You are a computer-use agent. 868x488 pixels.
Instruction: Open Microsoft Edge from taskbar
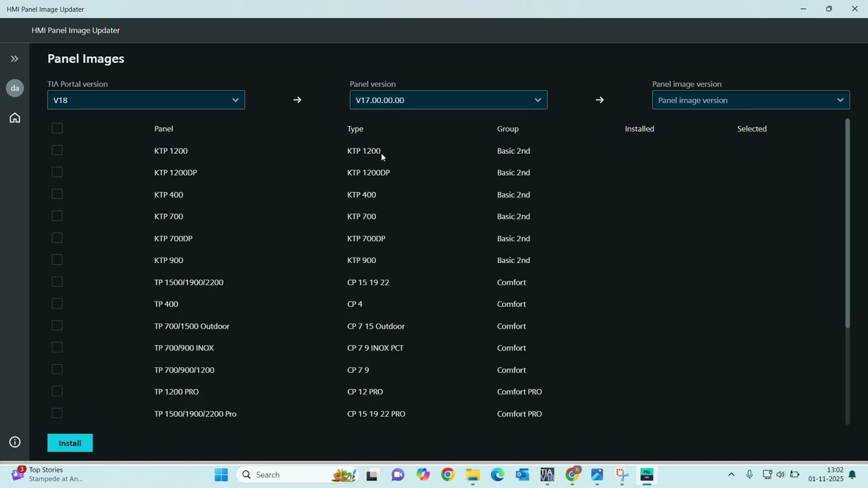(498, 475)
